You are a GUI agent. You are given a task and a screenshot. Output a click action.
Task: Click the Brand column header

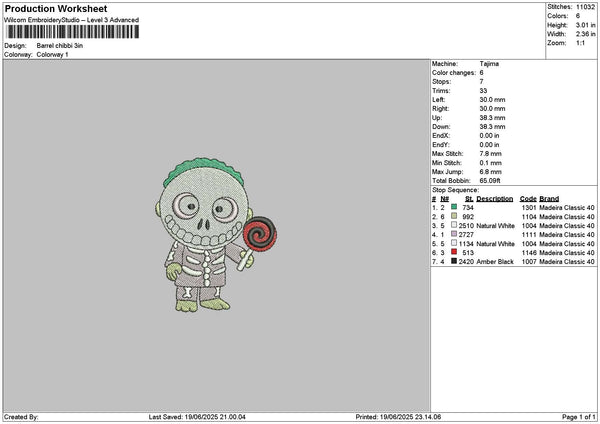(x=552, y=198)
